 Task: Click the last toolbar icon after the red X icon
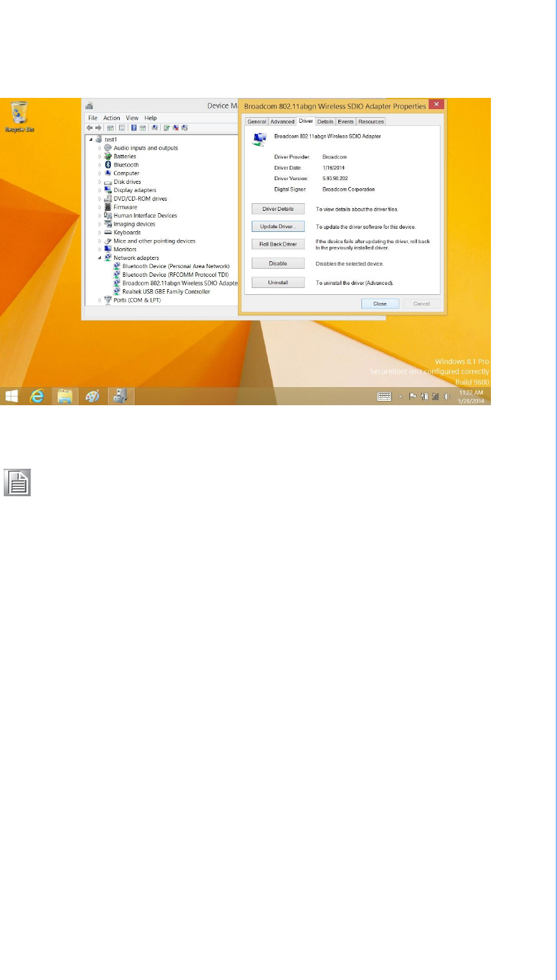[x=184, y=128]
